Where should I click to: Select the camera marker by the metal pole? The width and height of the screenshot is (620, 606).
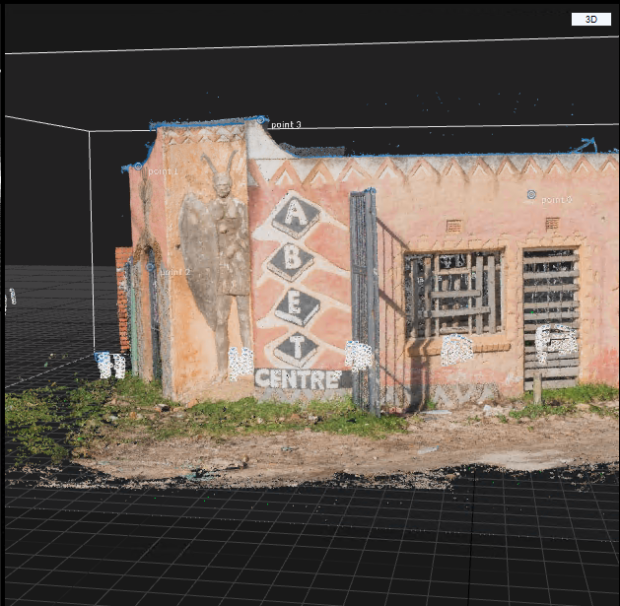coord(359,355)
